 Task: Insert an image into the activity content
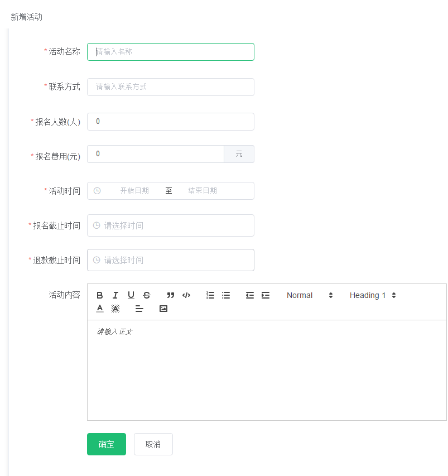click(x=163, y=308)
